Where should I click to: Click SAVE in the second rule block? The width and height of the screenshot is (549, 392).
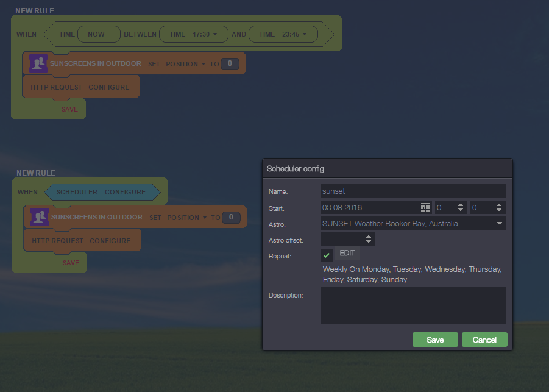pyautogui.click(x=71, y=263)
